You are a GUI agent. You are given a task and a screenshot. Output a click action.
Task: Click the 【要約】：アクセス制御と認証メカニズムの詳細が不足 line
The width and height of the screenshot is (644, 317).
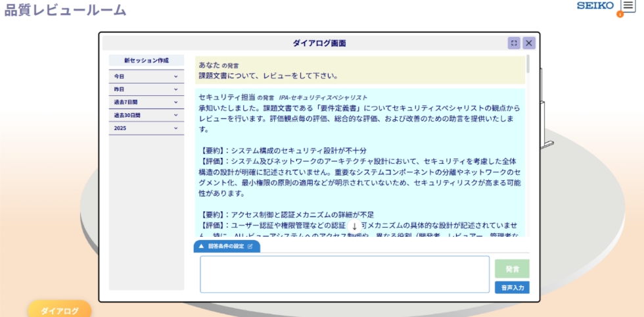click(x=287, y=214)
